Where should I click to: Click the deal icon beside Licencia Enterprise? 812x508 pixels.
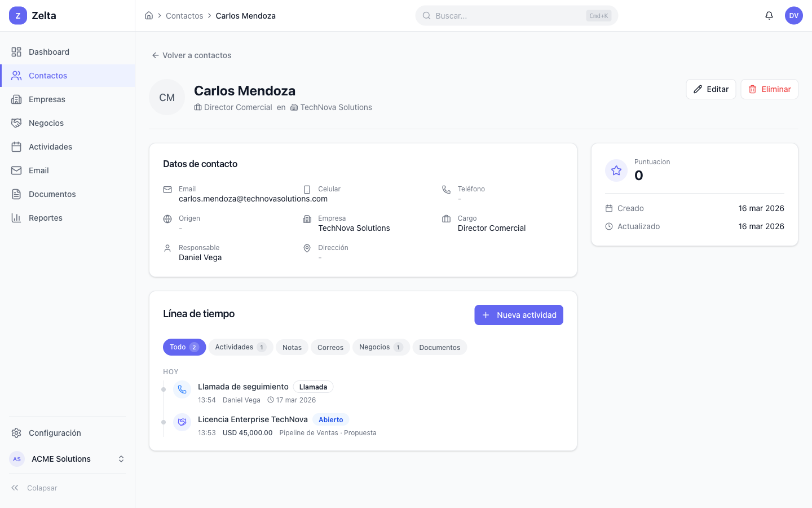tap(182, 422)
